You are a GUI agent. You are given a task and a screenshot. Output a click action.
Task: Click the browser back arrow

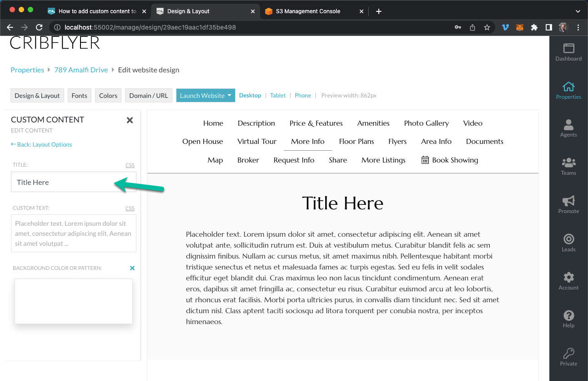10,27
